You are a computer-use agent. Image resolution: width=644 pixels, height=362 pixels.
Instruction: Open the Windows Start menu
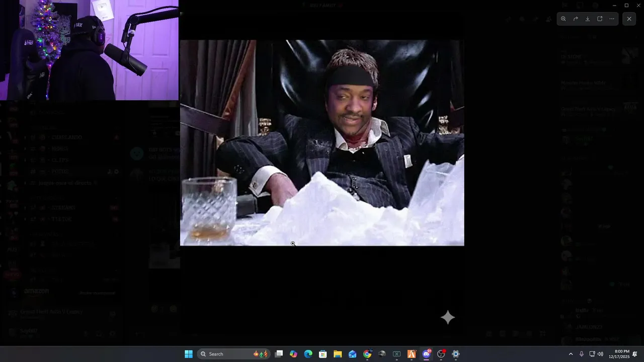pyautogui.click(x=189, y=354)
